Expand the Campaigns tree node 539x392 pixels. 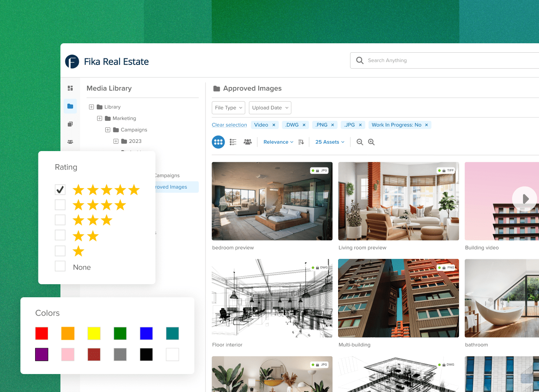tap(108, 130)
